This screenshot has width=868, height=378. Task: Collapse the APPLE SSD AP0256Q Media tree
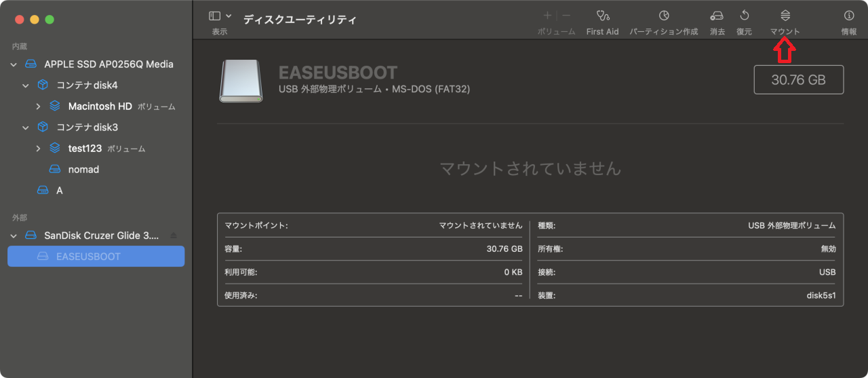point(14,64)
